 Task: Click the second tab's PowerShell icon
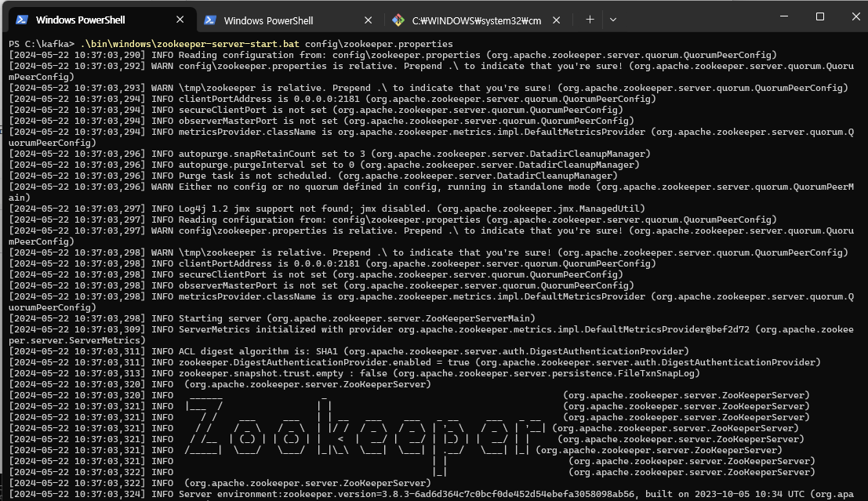210,20
